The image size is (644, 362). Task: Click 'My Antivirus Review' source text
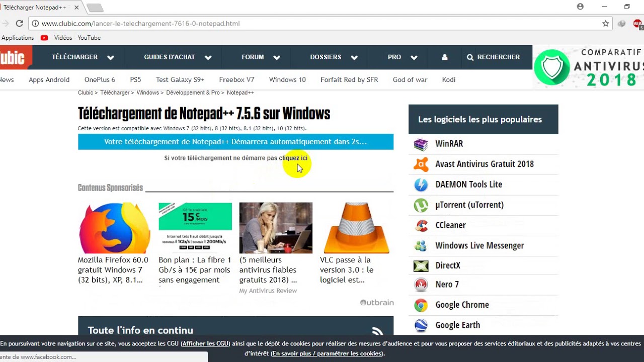coord(268,291)
